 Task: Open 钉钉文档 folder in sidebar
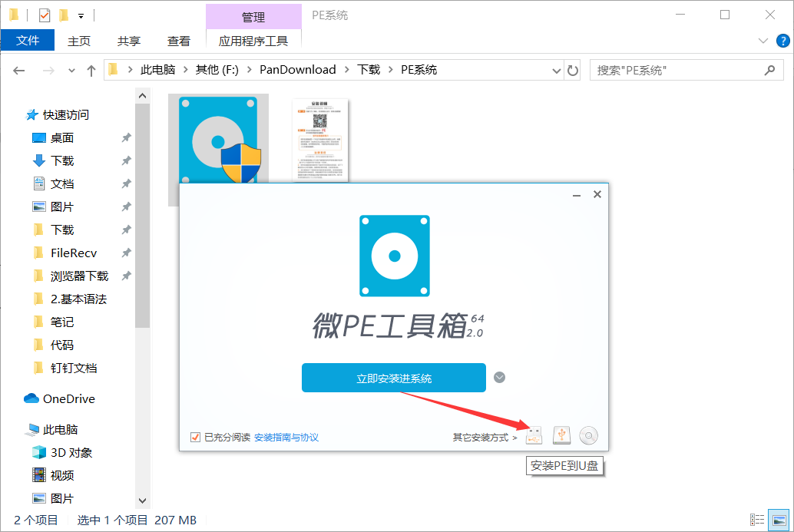(65, 368)
